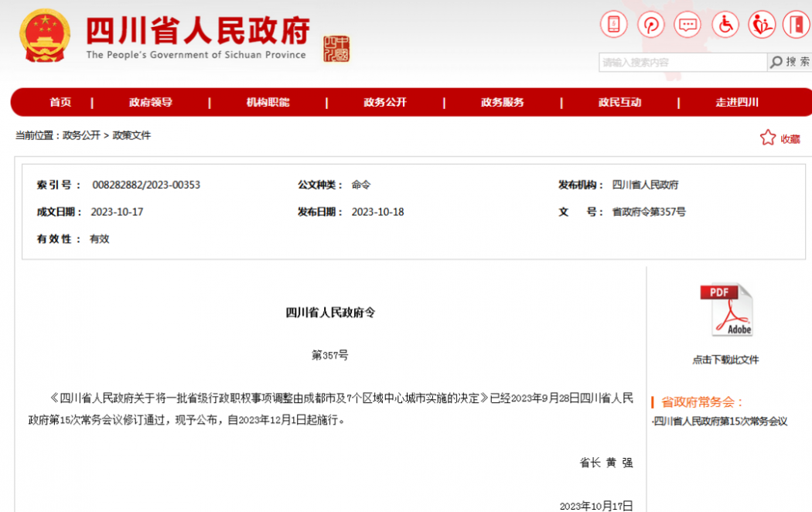Click the red door login icon

796,25
